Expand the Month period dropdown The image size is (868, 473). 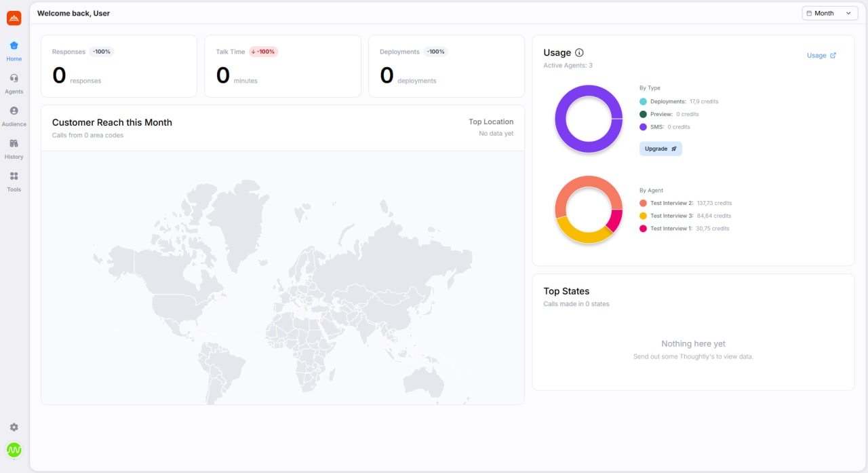[x=829, y=13]
